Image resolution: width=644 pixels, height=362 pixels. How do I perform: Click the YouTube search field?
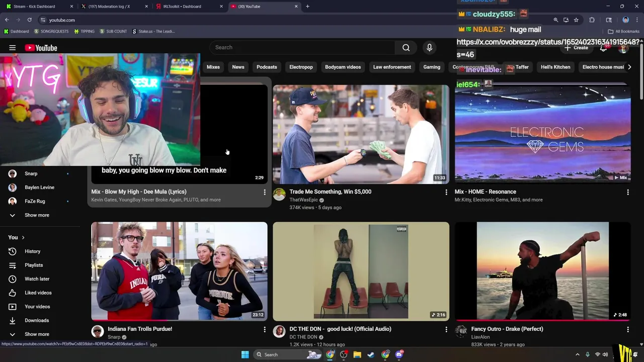coord(302,47)
